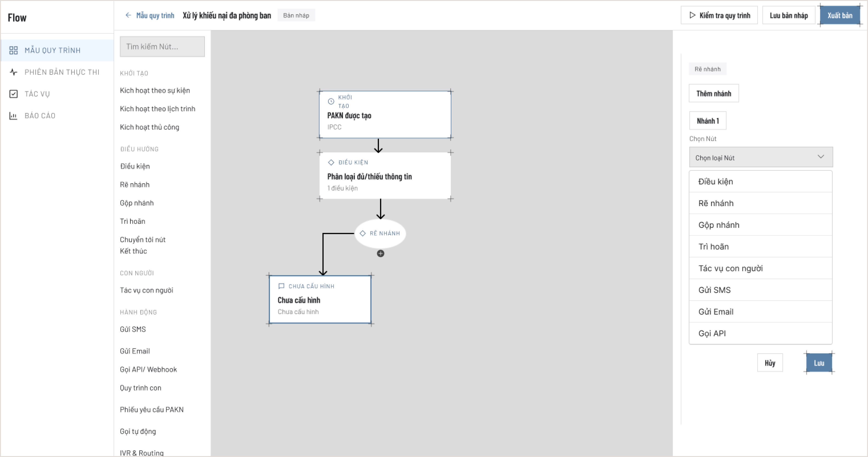Screen dimensions: 868x457
Task: Click the Tác vụ checkbox icon in sidebar
Action: [13, 94]
